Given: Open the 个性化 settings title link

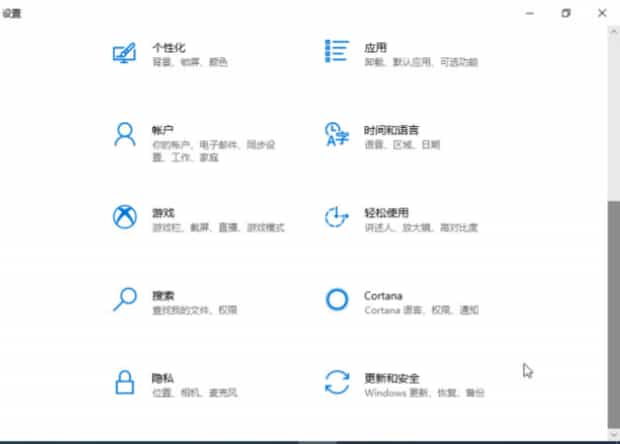Looking at the screenshot, I should tap(168, 47).
